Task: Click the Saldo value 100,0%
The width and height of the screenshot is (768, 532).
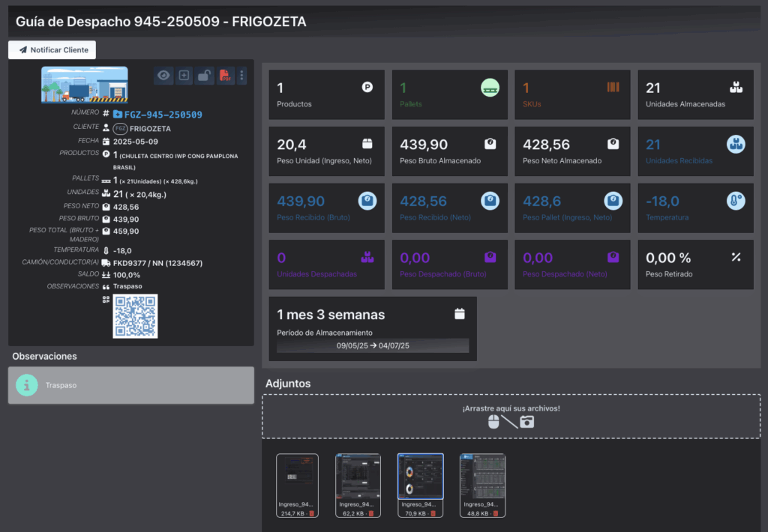Action: click(x=126, y=275)
